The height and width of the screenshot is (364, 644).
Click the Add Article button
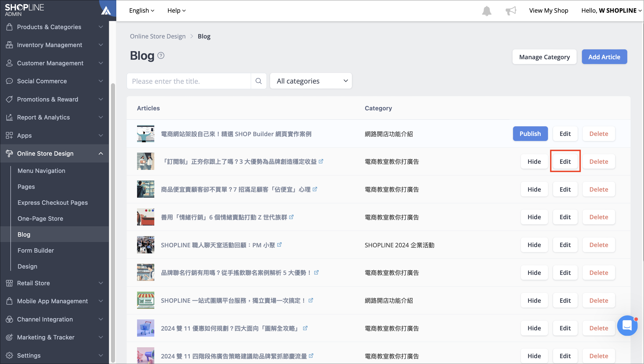tap(604, 57)
